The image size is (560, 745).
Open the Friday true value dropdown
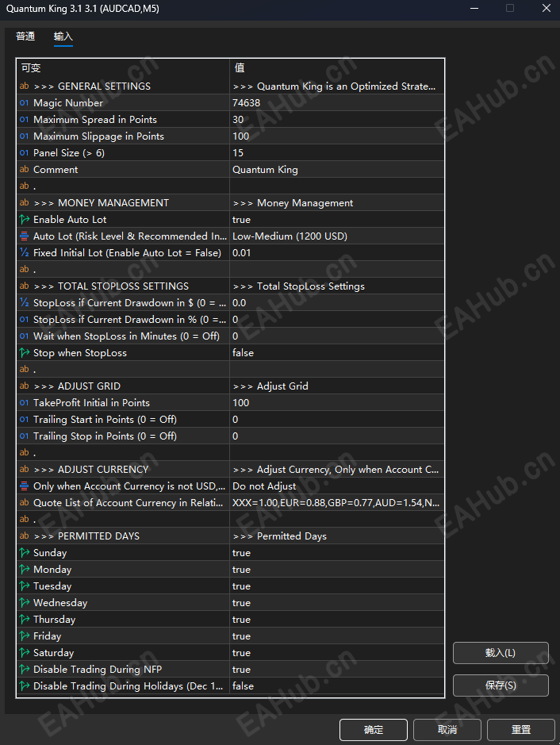[x=337, y=636]
